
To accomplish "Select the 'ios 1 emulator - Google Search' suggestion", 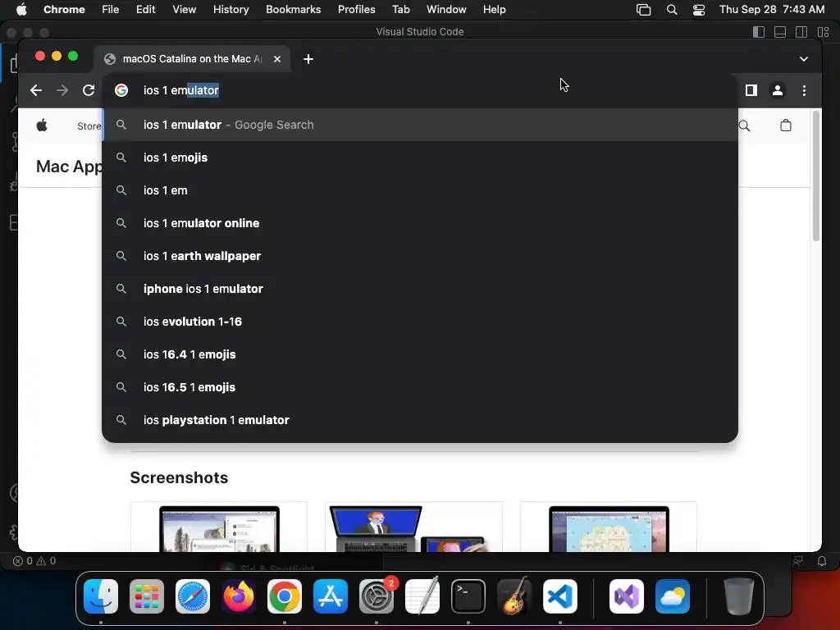I will coord(420,125).
